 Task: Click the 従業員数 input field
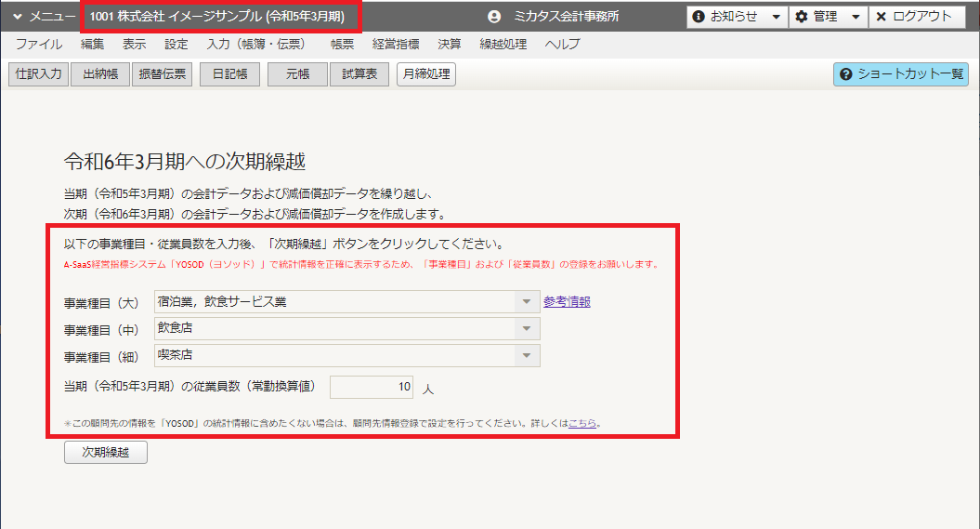[372, 387]
